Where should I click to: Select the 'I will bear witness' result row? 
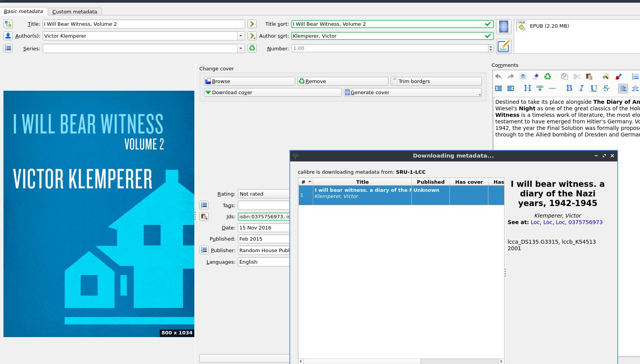[x=362, y=193]
